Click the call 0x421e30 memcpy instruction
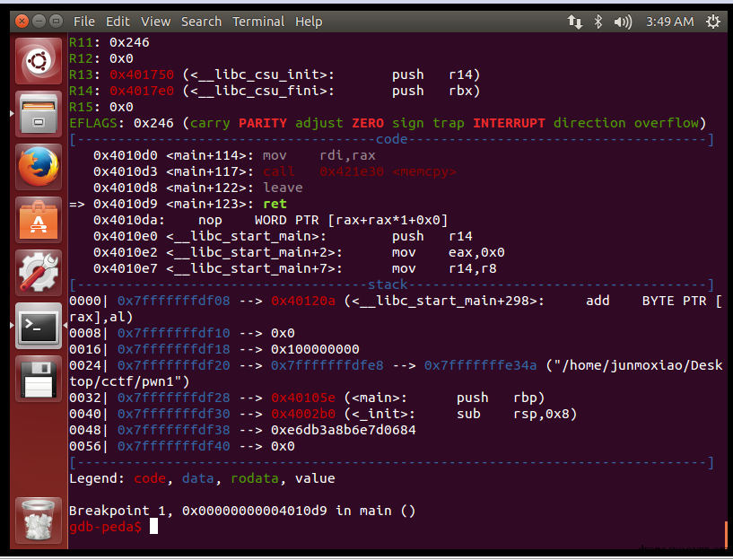Viewport: 733px width, 560px height. pyautogui.click(x=360, y=171)
